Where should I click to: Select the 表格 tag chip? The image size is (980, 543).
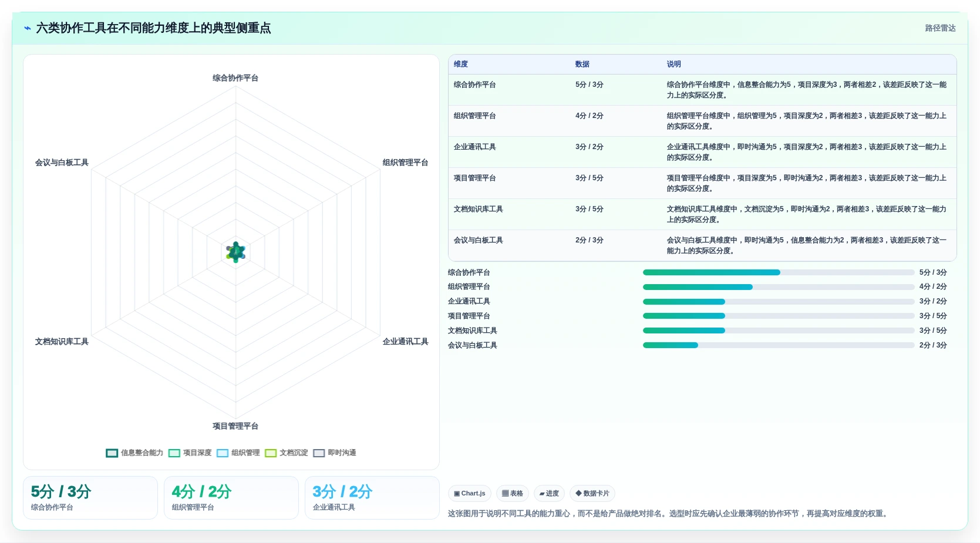pos(513,493)
